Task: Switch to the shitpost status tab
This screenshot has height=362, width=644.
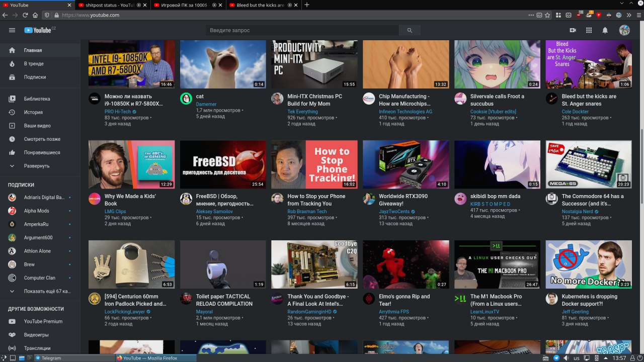Action: coord(113,5)
